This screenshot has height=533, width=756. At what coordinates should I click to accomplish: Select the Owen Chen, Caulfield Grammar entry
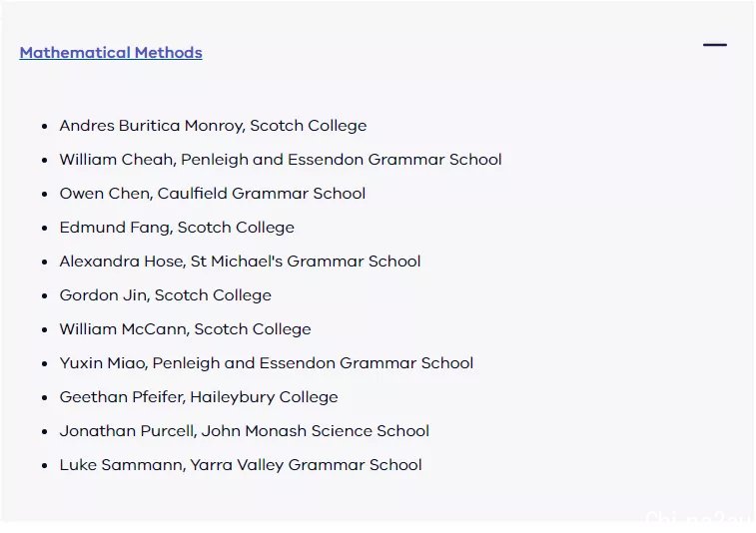(x=213, y=194)
